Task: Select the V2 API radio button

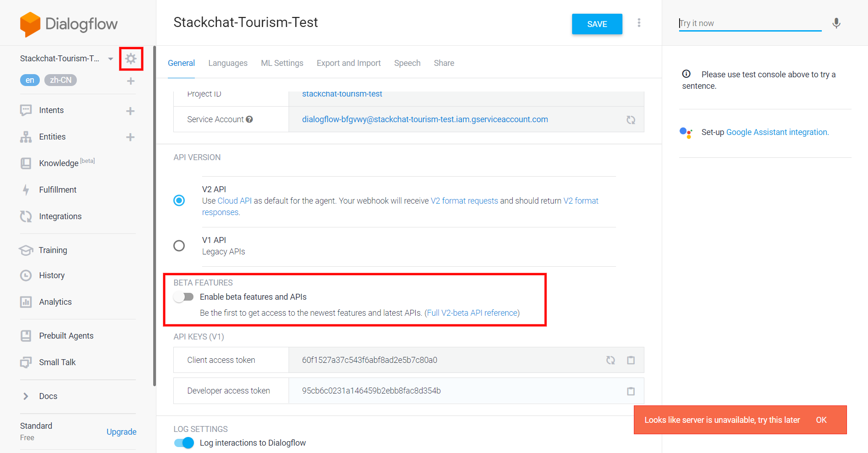Action: tap(179, 200)
